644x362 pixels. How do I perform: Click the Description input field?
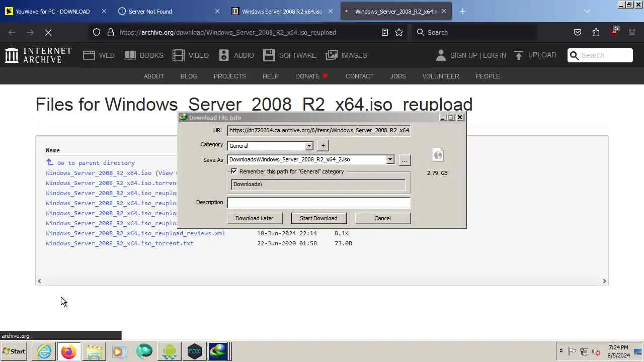tap(318, 203)
